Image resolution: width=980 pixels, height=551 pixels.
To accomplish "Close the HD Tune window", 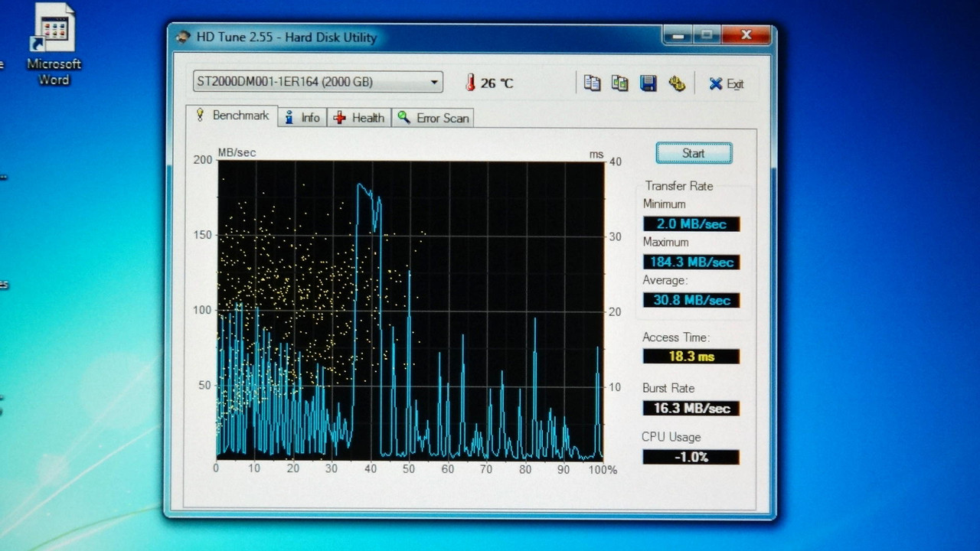I will [x=746, y=35].
